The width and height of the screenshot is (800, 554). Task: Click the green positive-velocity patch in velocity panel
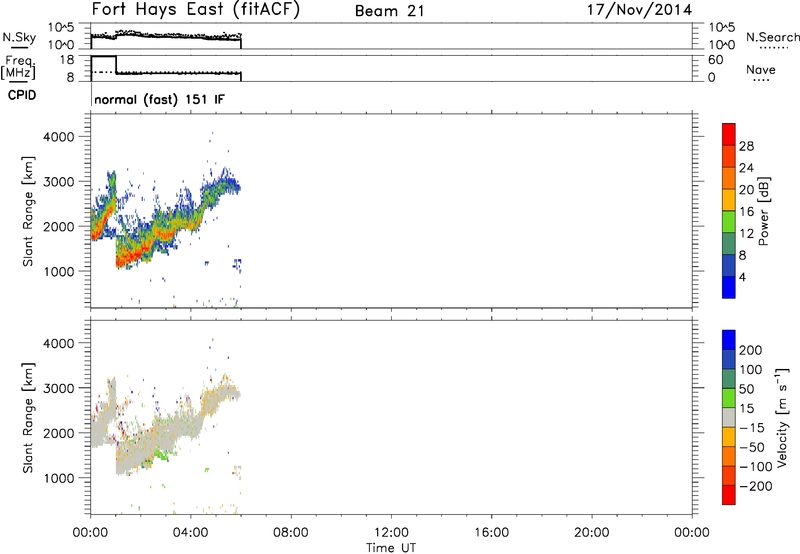(162, 453)
